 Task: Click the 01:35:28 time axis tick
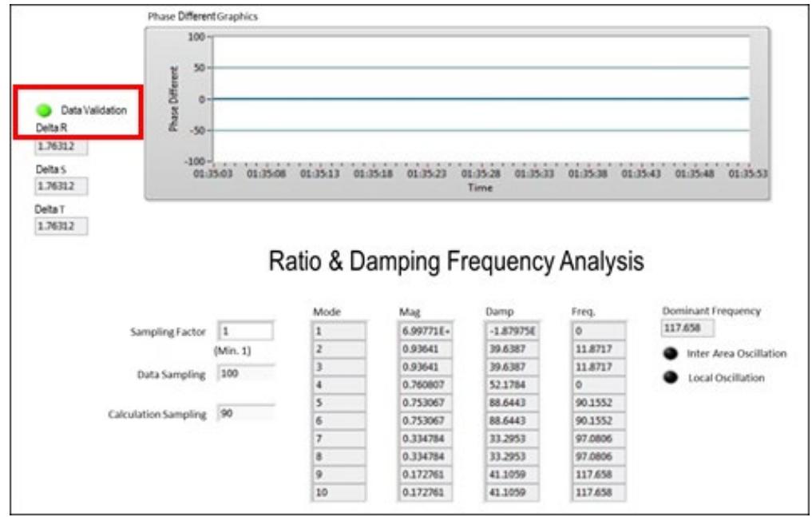click(481, 173)
